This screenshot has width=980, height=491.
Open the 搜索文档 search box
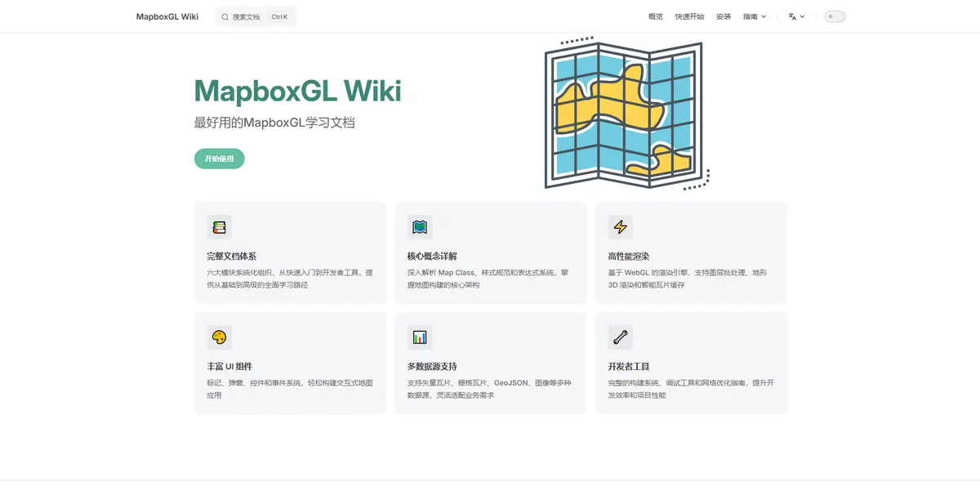pyautogui.click(x=256, y=16)
